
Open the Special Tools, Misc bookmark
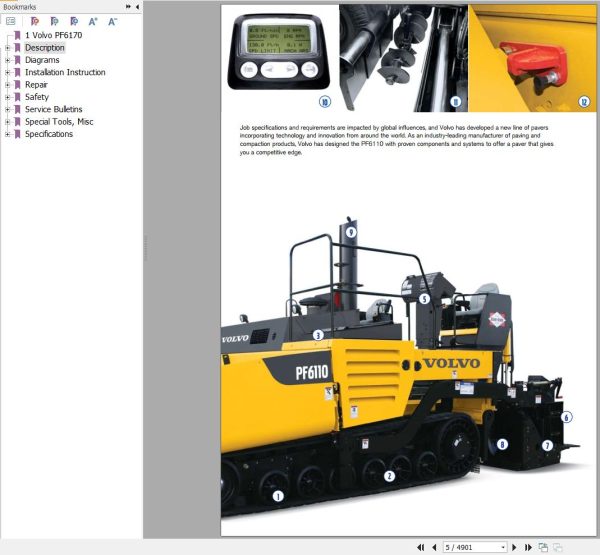(59, 122)
